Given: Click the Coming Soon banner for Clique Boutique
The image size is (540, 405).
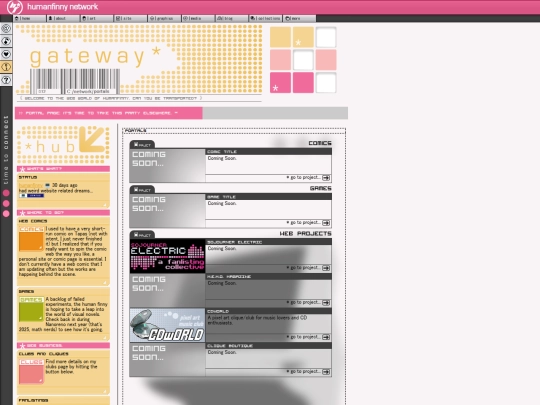Looking at the screenshot, I should [167, 360].
